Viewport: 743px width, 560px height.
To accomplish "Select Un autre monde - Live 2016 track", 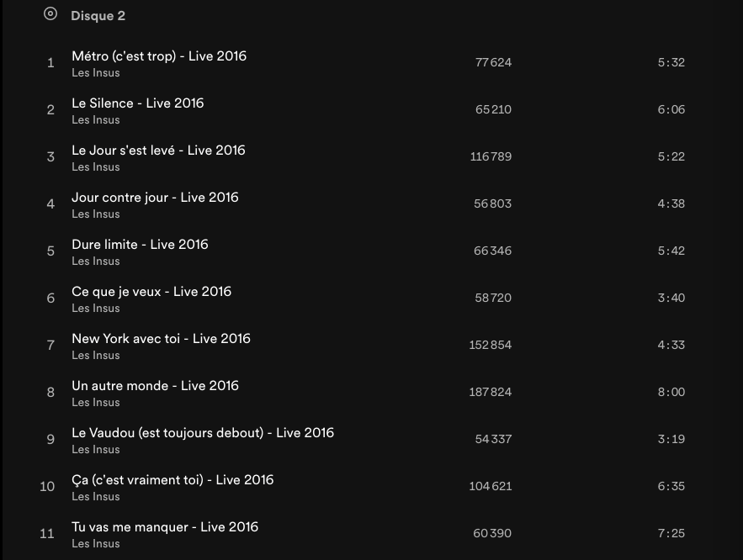I will click(x=155, y=386).
